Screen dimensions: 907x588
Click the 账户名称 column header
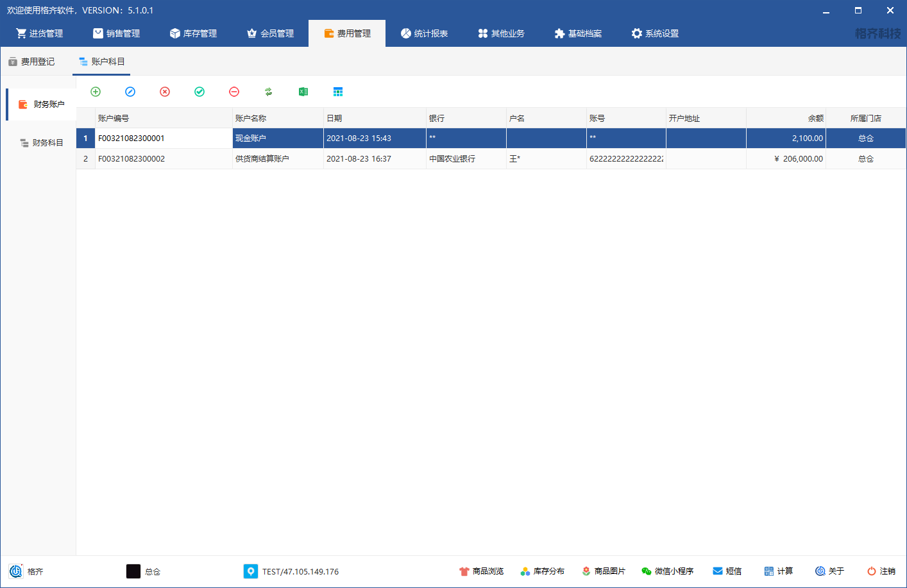[x=278, y=118]
